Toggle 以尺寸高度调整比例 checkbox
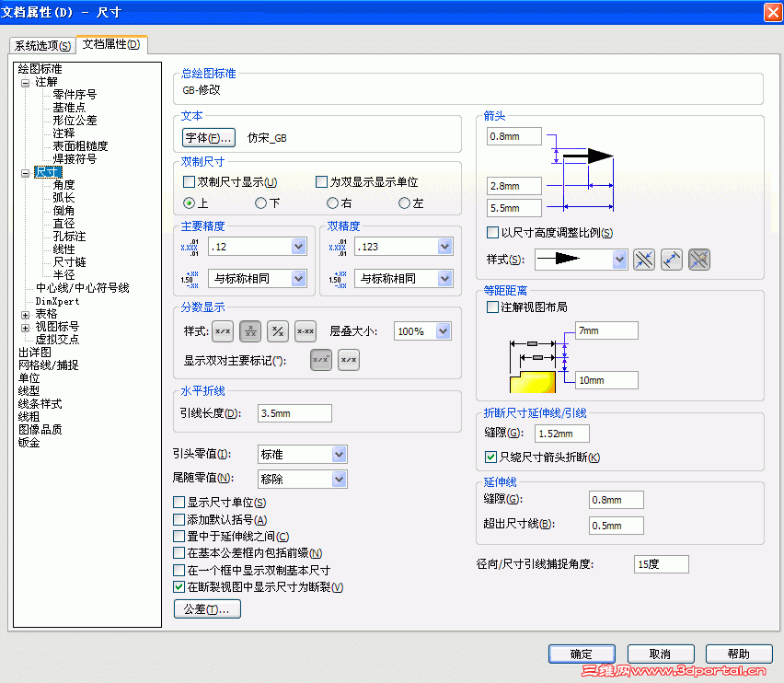784x683 pixels. (492, 233)
